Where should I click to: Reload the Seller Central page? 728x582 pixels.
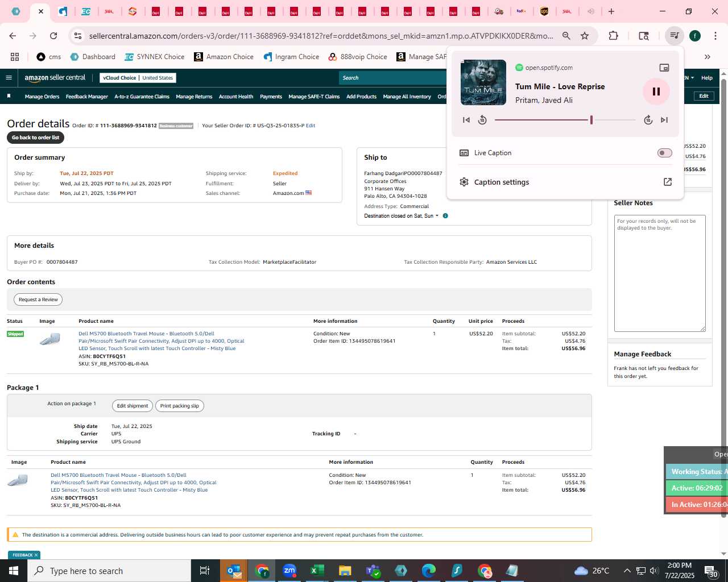click(x=53, y=36)
